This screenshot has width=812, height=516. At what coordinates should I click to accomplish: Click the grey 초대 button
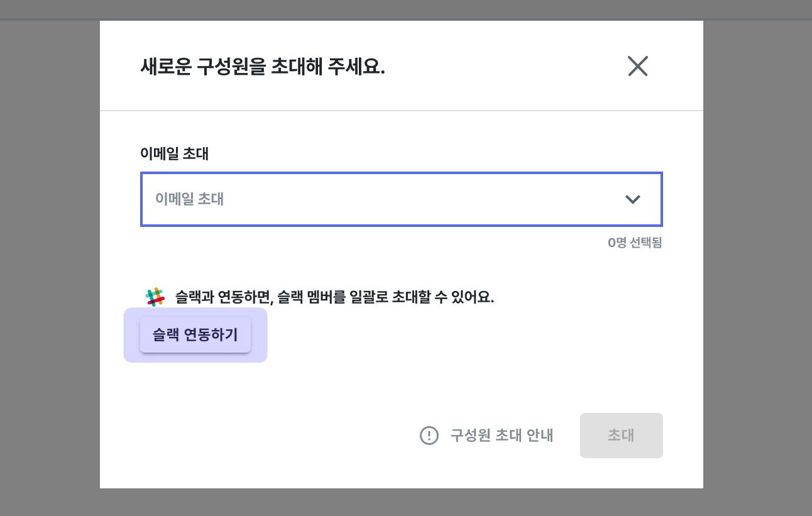621,435
